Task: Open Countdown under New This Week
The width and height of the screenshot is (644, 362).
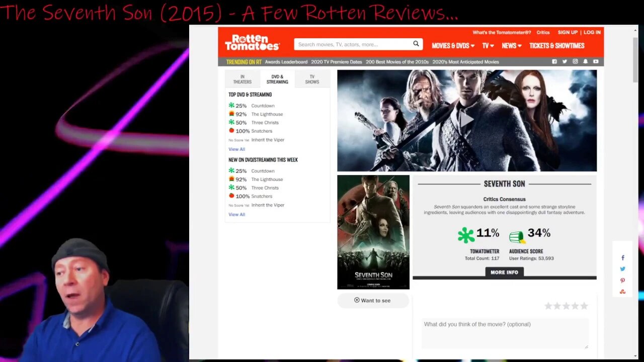Action: tap(263, 171)
